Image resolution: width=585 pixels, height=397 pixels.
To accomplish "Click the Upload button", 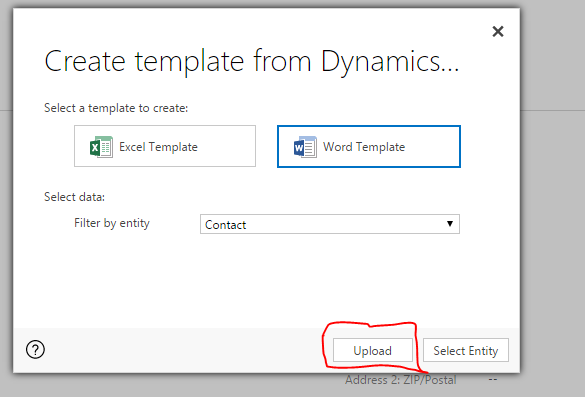I will tap(373, 350).
